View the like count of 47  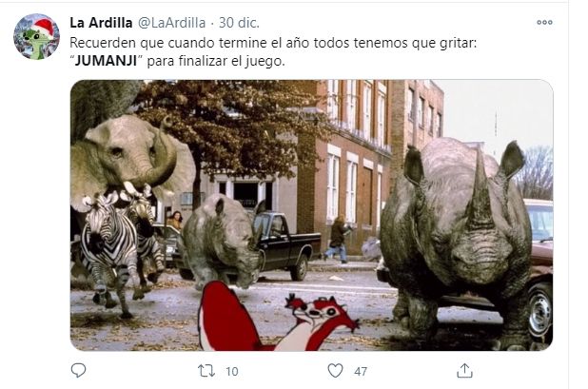click(x=360, y=371)
